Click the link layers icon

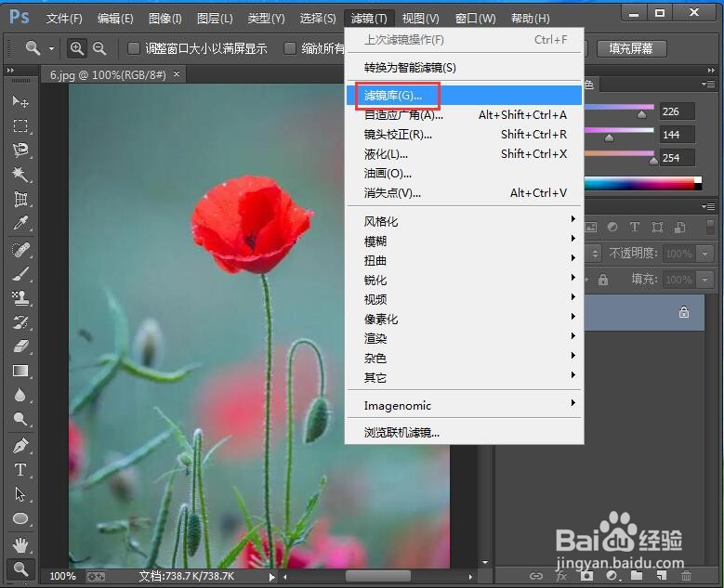535,576
